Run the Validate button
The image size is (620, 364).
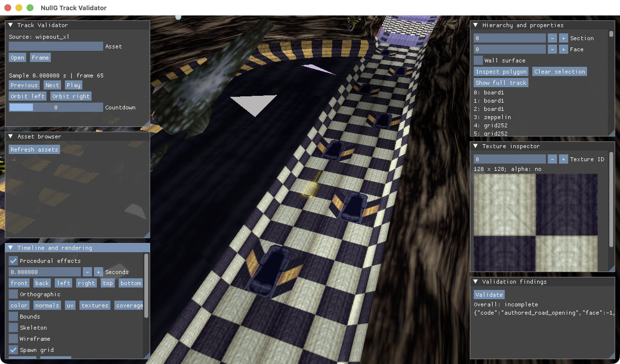489,295
